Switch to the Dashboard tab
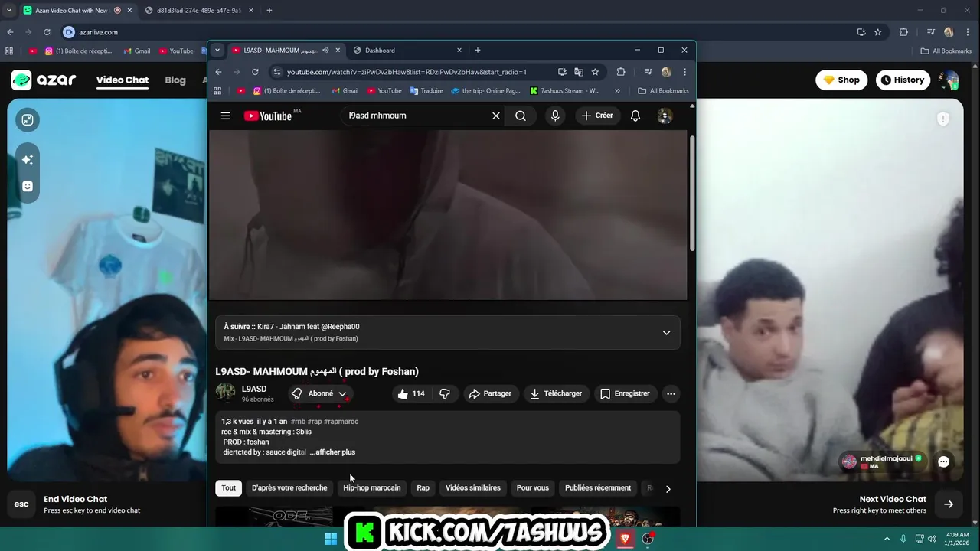Screen dimensions: 980x551 pyautogui.click(x=408, y=50)
